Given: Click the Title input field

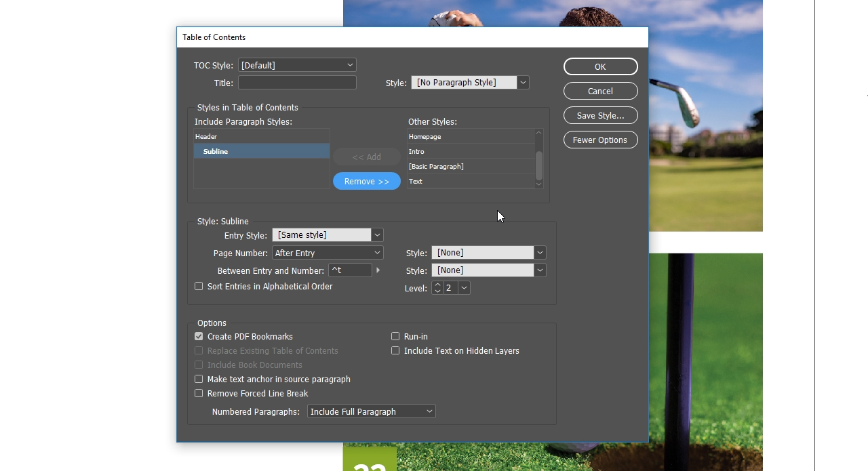Looking at the screenshot, I should point(296,82).
